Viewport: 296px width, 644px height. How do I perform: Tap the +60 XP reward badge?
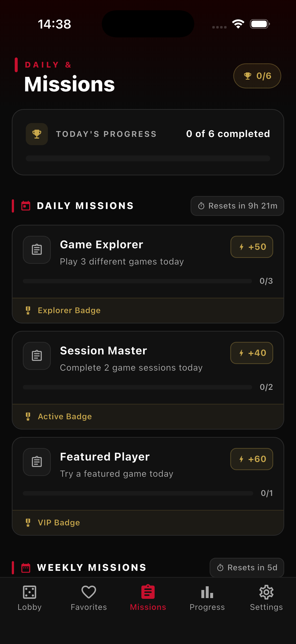tap(252, 459)
